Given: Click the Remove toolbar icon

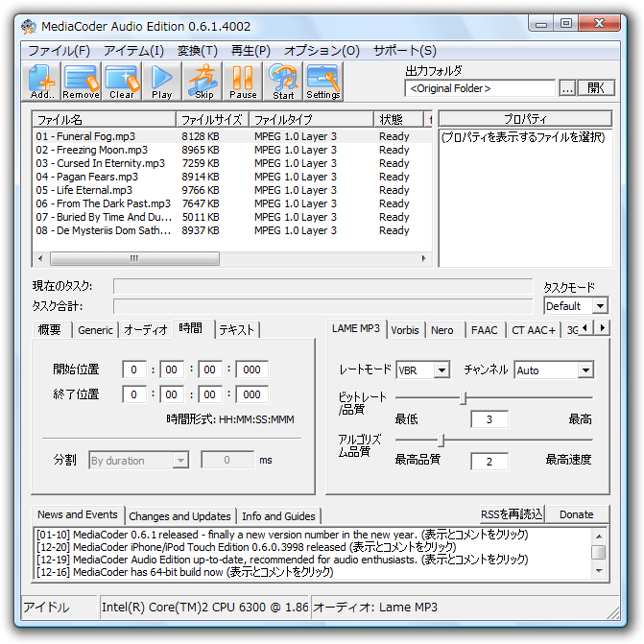Looking at the screenshot, I should coord(82,82).
